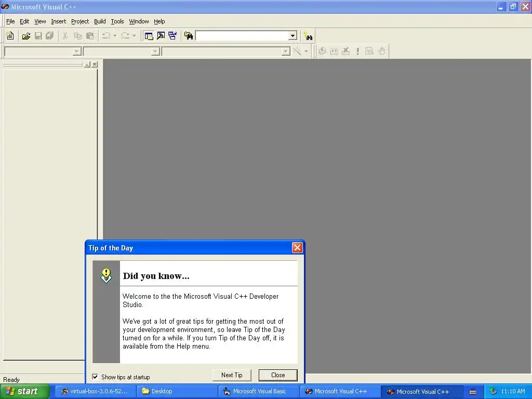532x399 pixels.
Task: Open the Tools menu
Action: pos(117,21)
